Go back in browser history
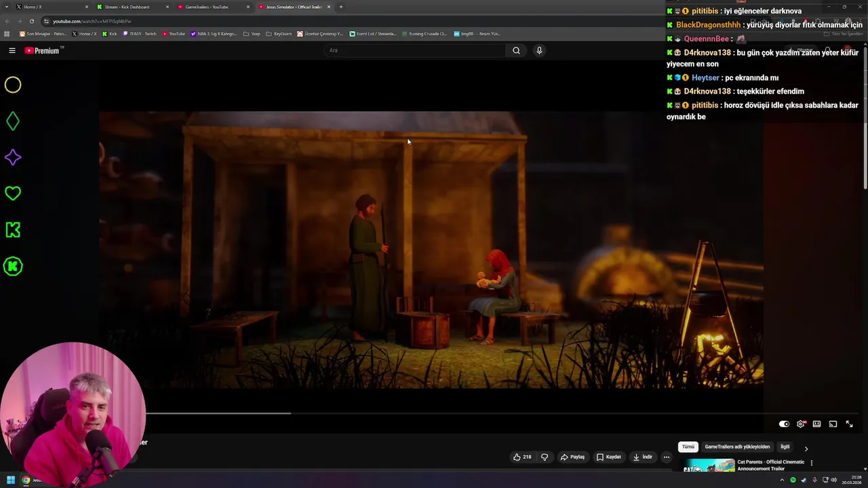868x488 pixels. (7, 21)
